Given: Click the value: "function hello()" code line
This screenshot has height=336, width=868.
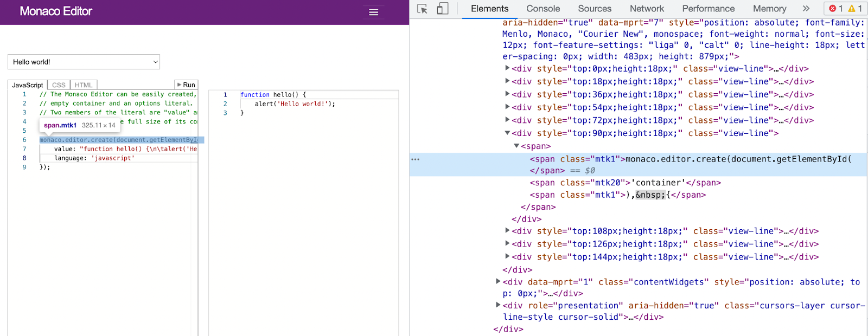Looking at the screenshot, I should pos(125,149).
